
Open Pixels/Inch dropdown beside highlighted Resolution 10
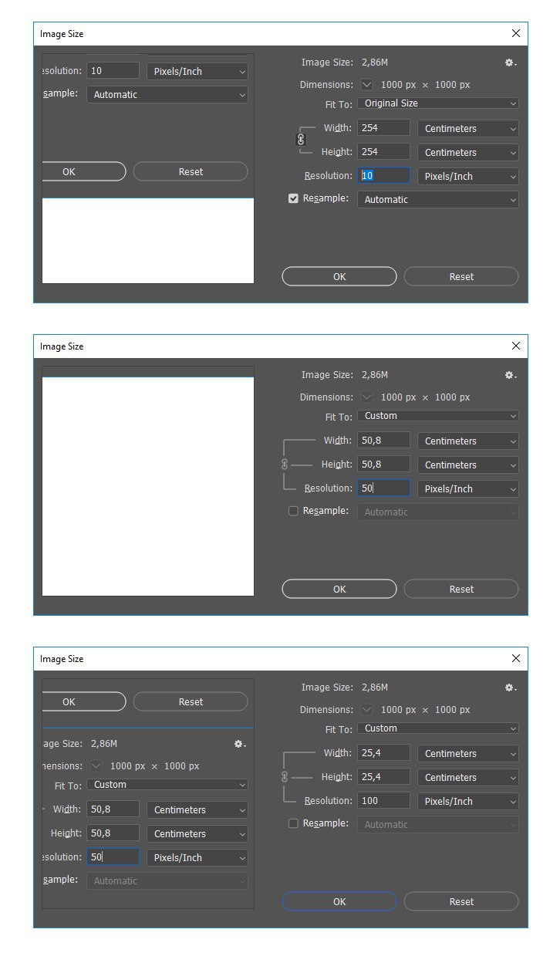pyautogui.click(x=468, y=177)
